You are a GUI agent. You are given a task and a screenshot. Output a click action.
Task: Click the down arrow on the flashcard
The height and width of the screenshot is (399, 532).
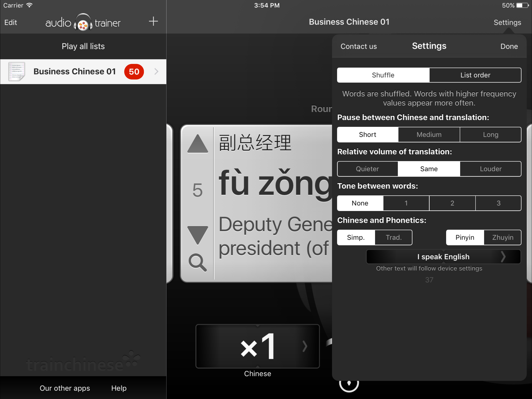click(x=198, y=235)
